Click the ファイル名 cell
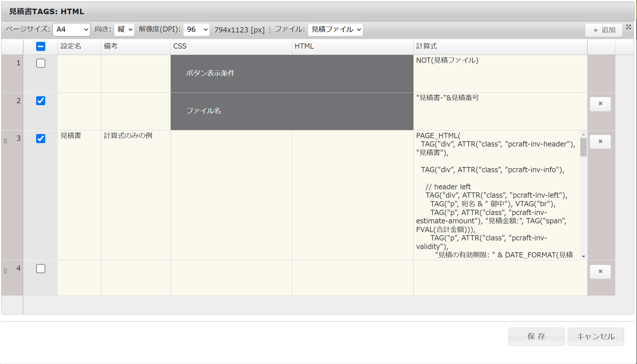 pos(292,111)
